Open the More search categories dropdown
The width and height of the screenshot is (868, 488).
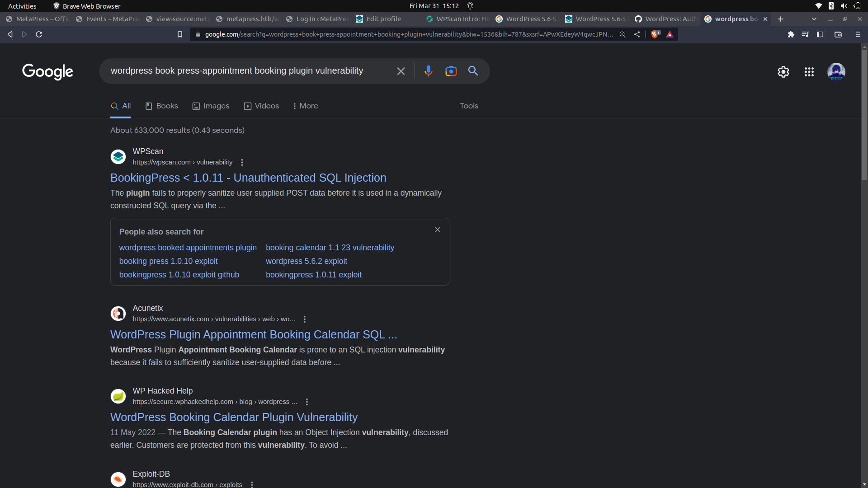[x=305, y=106]
